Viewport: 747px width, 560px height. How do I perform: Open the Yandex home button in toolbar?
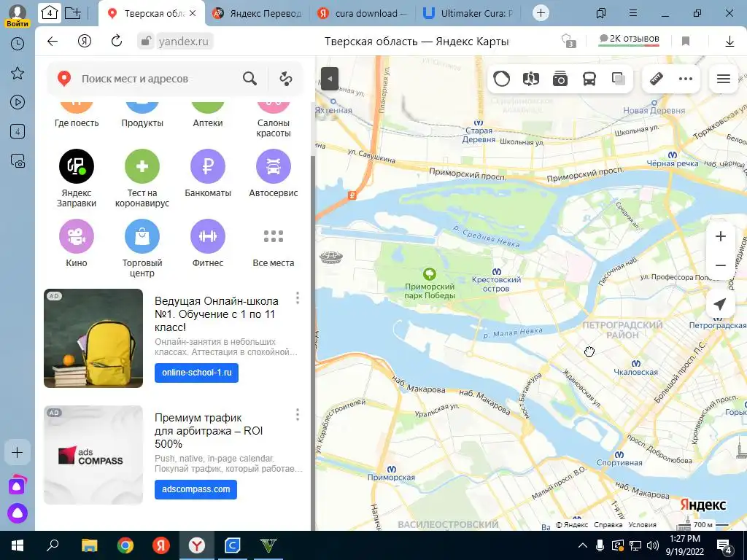(85, 42)
